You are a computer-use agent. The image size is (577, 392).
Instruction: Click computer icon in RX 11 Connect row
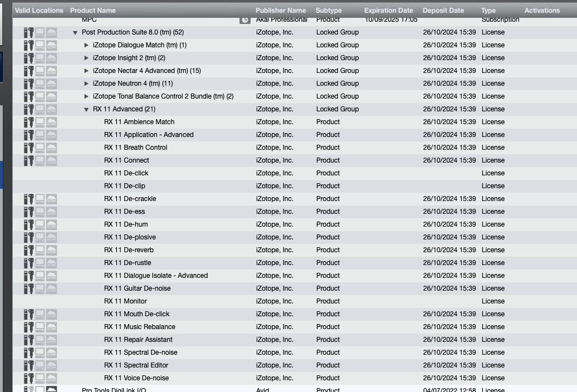pyautogui.click(x=40, y=161)
